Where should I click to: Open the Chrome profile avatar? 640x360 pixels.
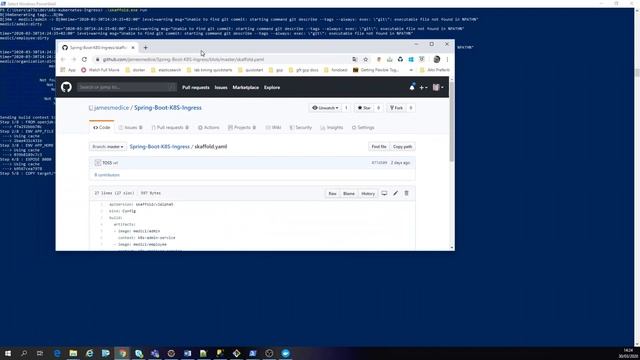[437, 59]
